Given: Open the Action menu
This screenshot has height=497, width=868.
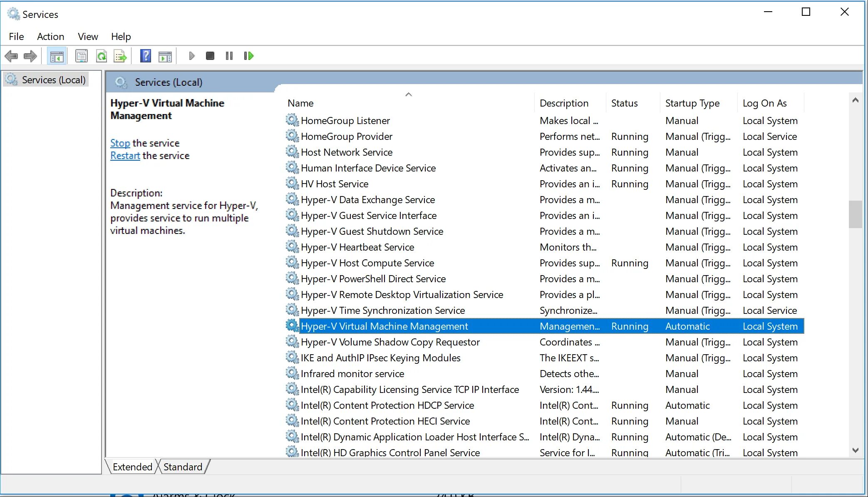Looking at the screenshot, I should click(x=50, y=36).
